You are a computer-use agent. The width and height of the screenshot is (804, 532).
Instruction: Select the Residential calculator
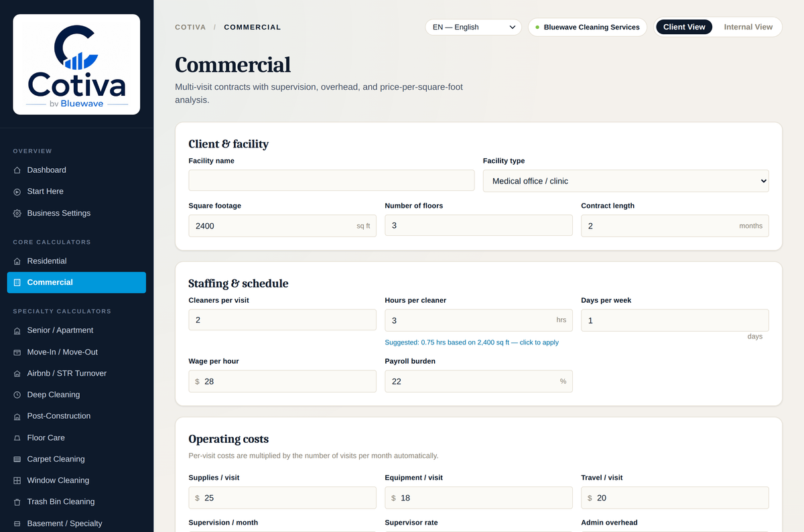76,261
